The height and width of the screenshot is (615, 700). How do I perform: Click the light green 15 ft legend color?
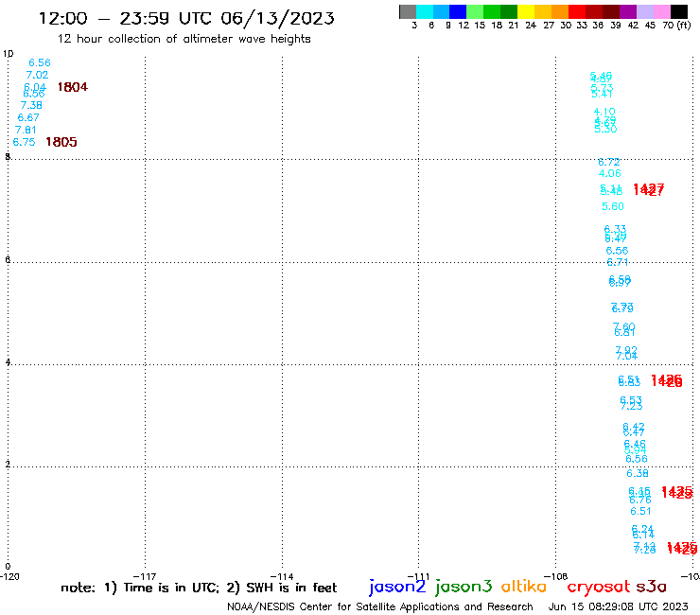point(475,11)
